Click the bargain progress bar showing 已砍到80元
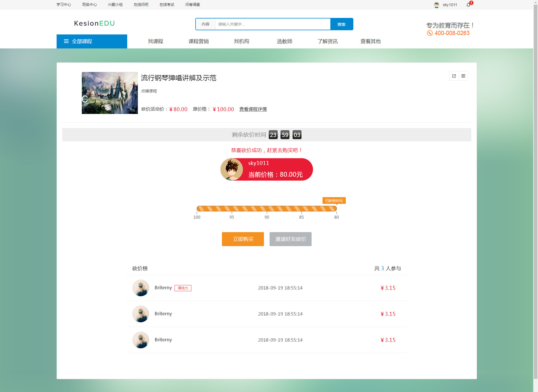Viewport: 538px width, 392px height. click(x=266, y=208)
